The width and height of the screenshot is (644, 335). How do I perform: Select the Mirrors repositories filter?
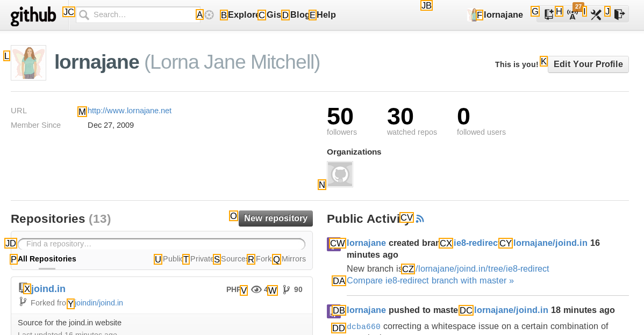(294, 259)
